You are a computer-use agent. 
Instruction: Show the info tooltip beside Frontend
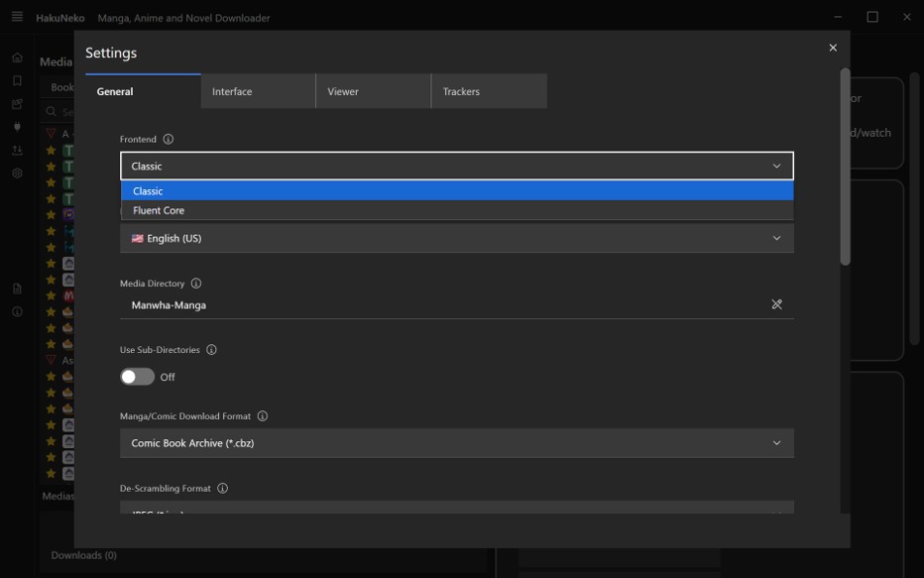[x=168, y=139]
